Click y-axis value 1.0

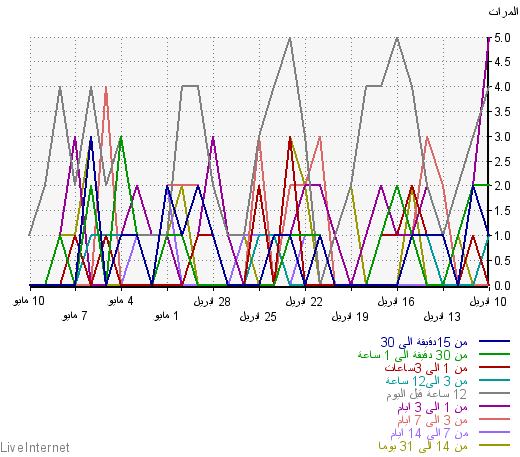(x=502, y=236)
